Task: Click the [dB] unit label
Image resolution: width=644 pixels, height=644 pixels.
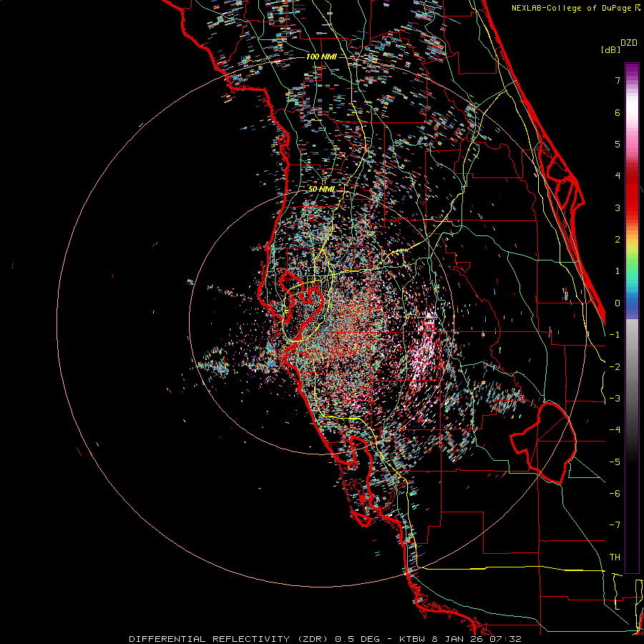Action: pos(610,49)
